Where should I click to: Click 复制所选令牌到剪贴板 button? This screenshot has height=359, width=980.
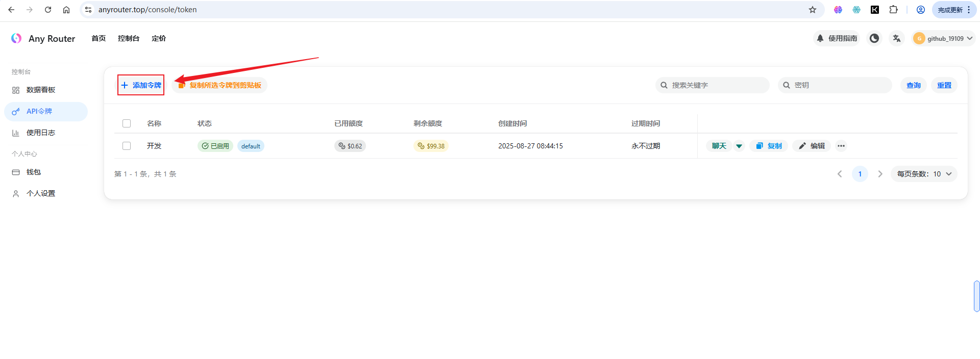tap(219, 85)
